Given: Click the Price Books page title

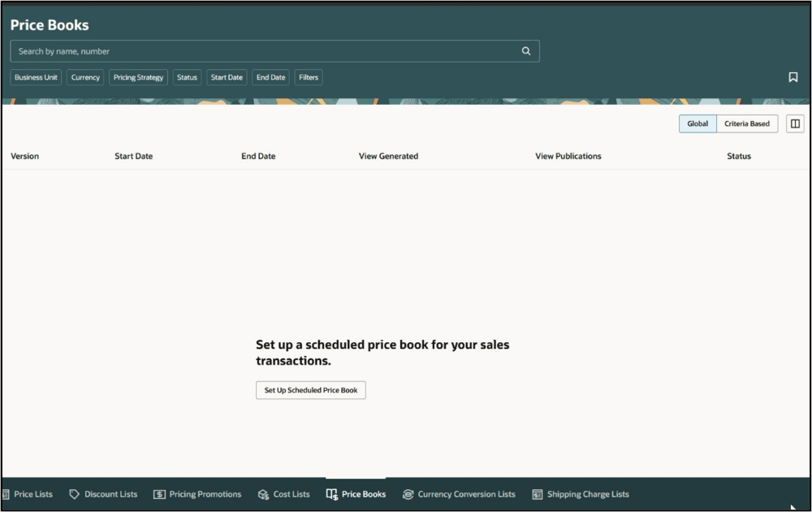Looking at the screenshot, I should 50,25.
